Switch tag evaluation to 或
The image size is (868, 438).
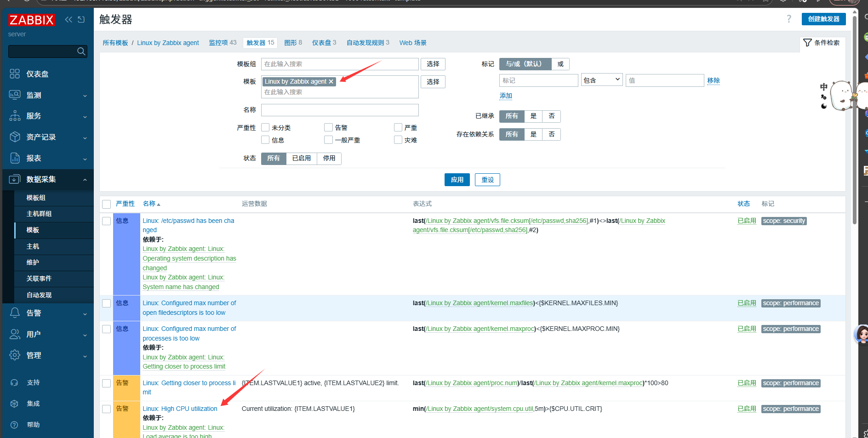560,64
